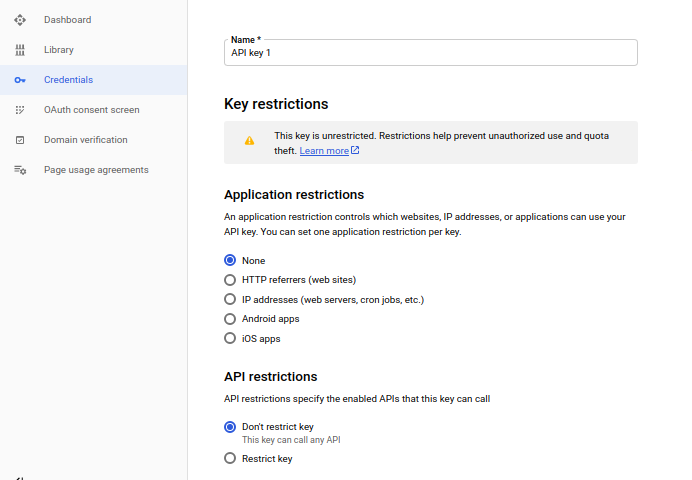Choose the iOS apps restriction
692x480 pixels.
pos(230,339)
